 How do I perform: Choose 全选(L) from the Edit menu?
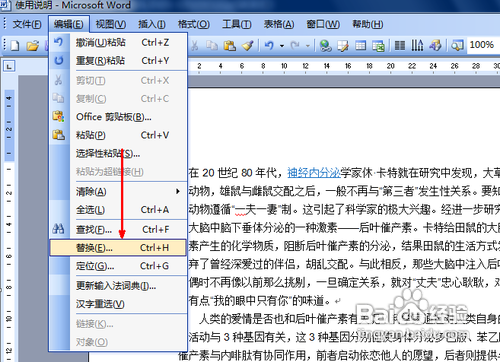coord(118,210)
